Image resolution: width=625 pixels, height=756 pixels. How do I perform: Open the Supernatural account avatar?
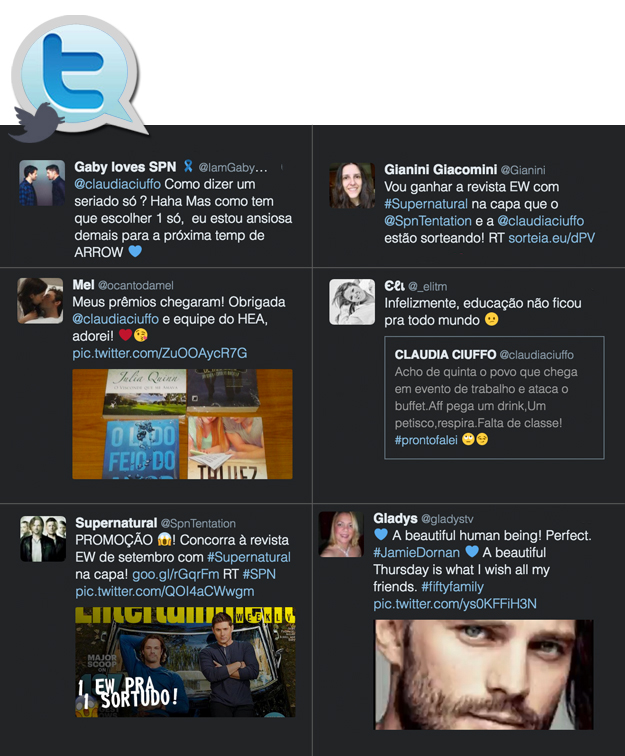[x=43, y=539]
